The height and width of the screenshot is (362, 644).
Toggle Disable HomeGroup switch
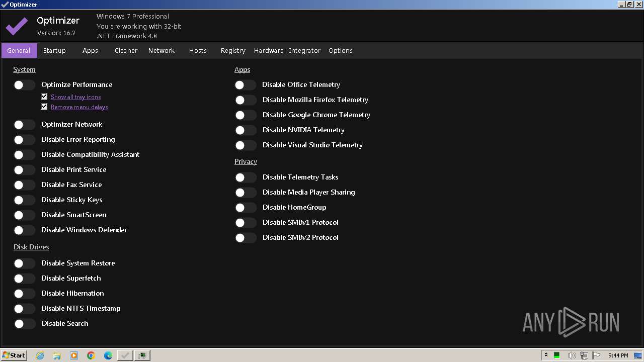point(246,208)
